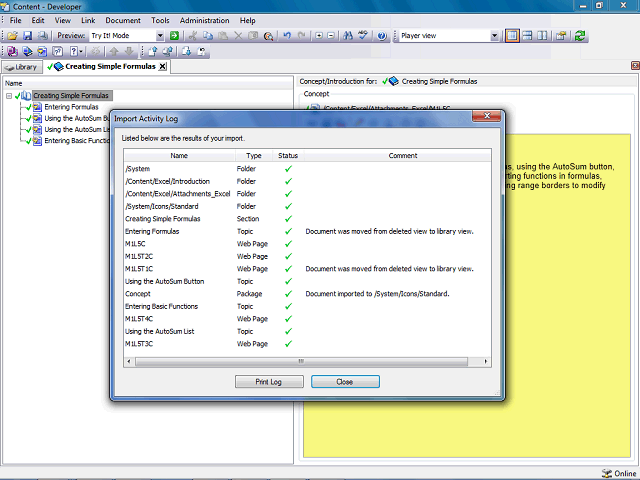Click the Move Down arrow icon
The image size is (640, 480).
[129, 51]
